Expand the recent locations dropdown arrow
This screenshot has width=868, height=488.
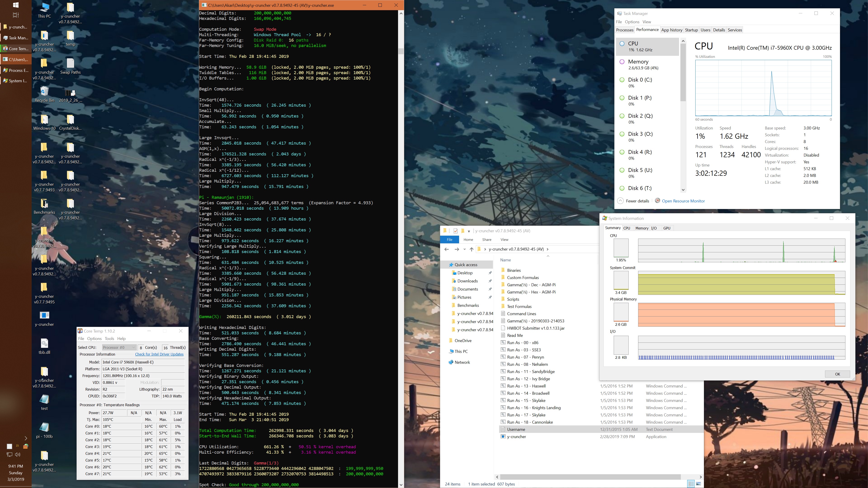(x=464, y=249)
